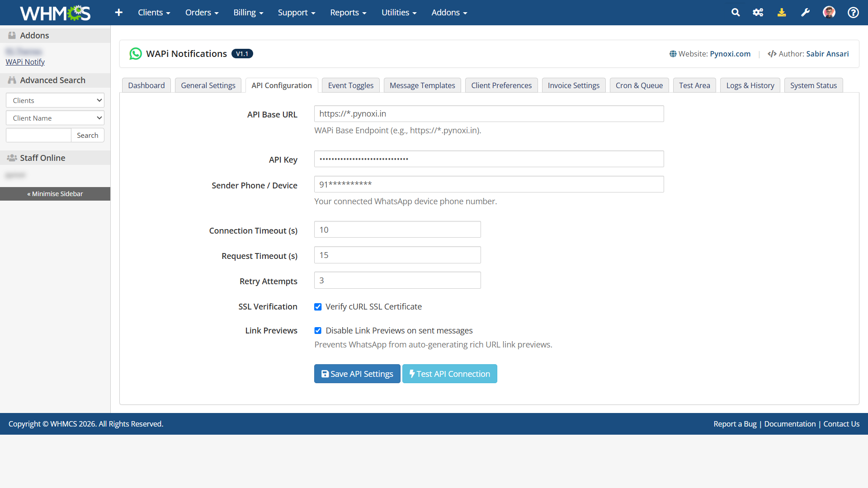The height and width of the screenshot is (488, 868).
Task: Click the yellow download updates icon
Action: [x=782, y=13]
